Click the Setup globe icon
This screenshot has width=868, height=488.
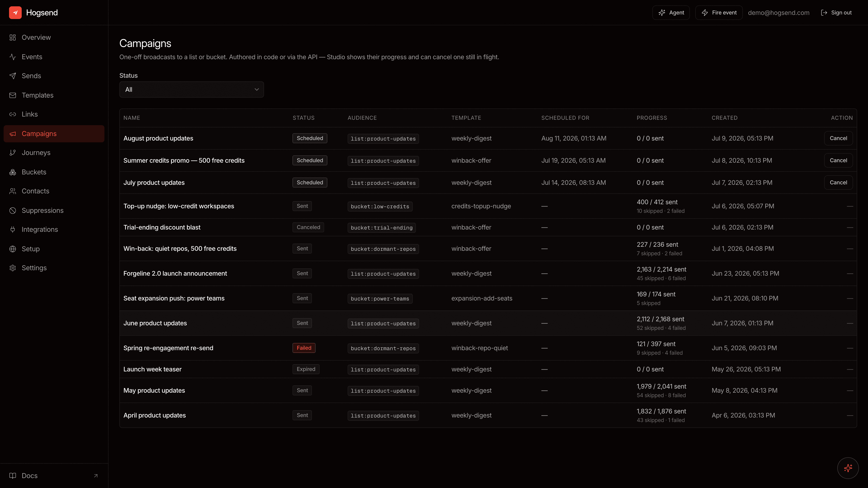pyautogui.click(x=13, y=249)
